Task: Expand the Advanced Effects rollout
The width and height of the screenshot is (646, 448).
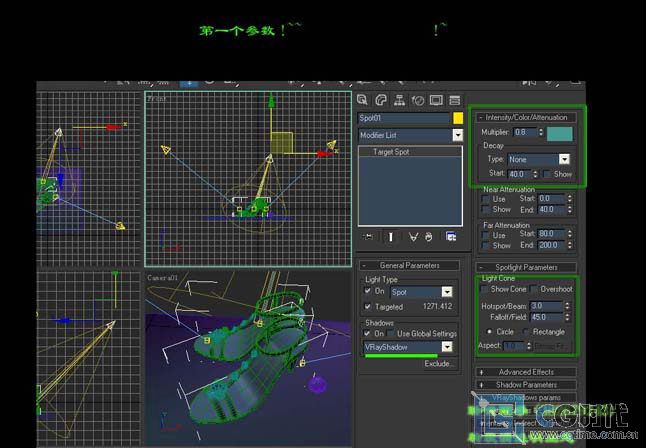Action: click(527, 372)
